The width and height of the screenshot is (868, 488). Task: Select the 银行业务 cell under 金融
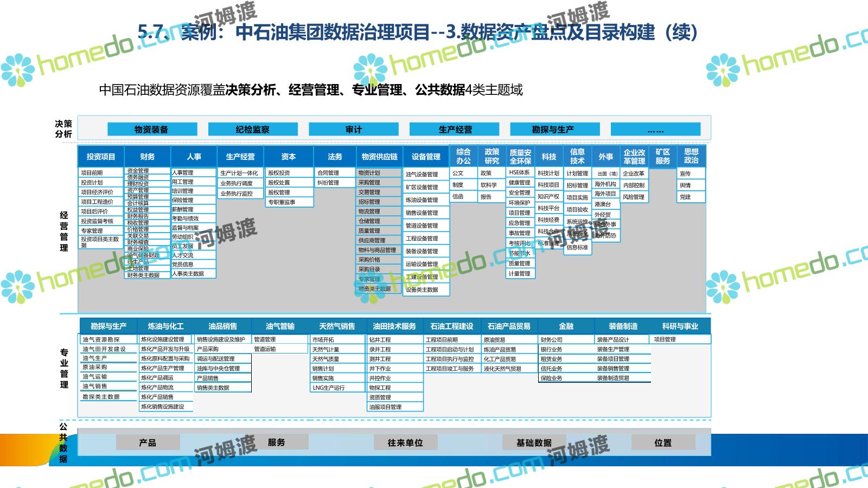[x=566, y=350]
